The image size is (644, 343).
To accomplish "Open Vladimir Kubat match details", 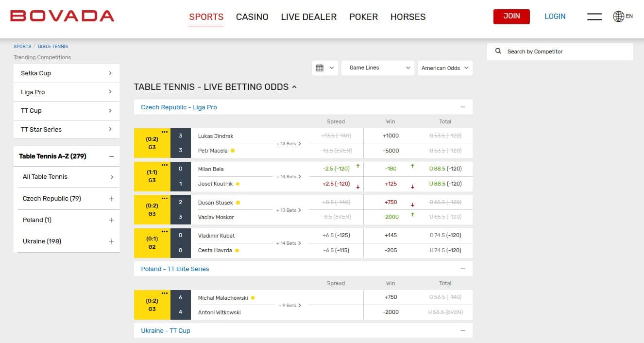I will coord(216,236).
